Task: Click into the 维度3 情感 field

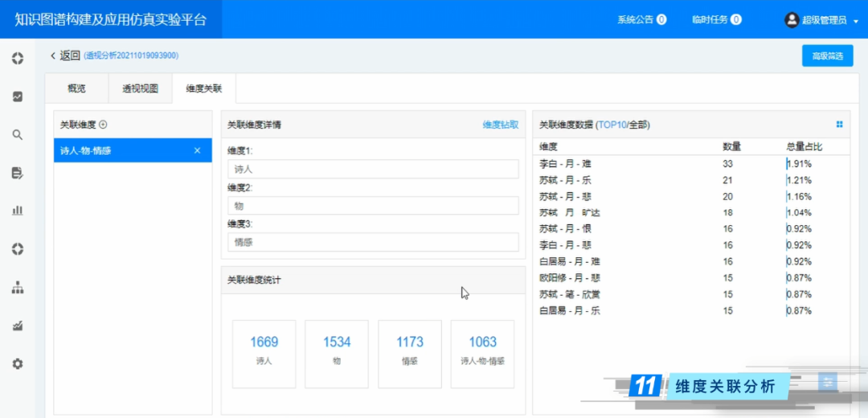Action: [x=373, y=242]
